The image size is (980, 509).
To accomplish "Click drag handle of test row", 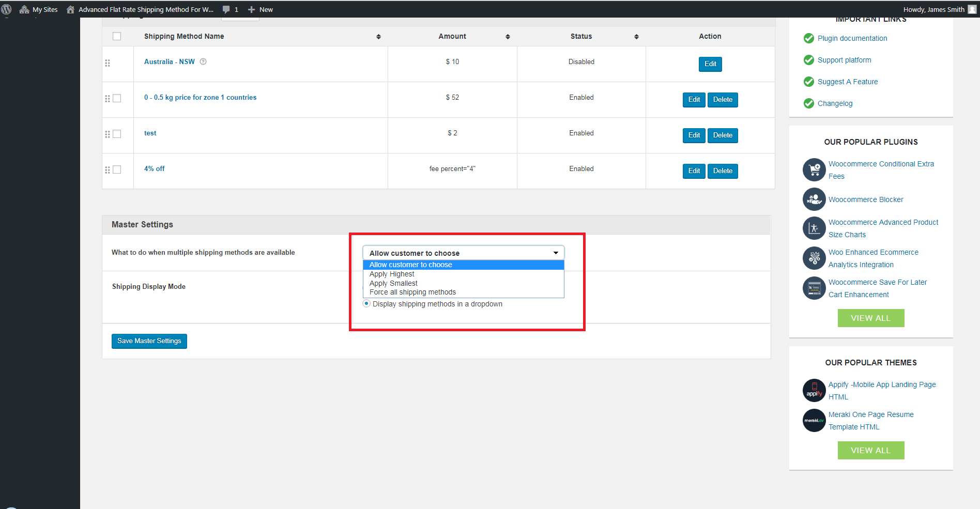I will [x=108, y=134].
